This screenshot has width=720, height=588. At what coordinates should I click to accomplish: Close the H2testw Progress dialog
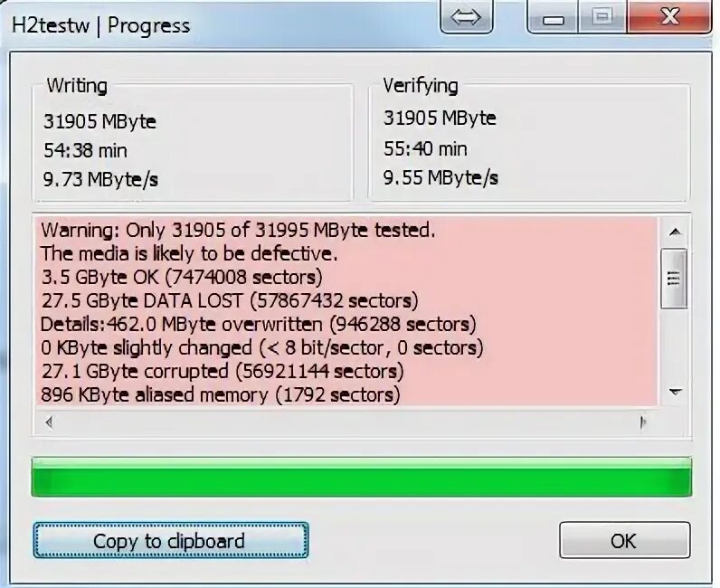[x=669, y=16]
